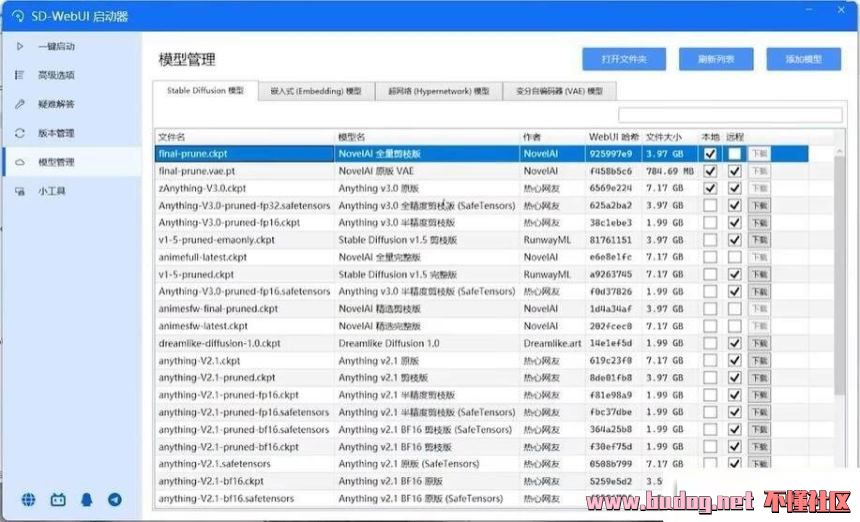Image resolution: width=860 pixels, height=522 pixels.
Task: Select the animefull-latest.ckpt row
Action: tap(482, 257)
